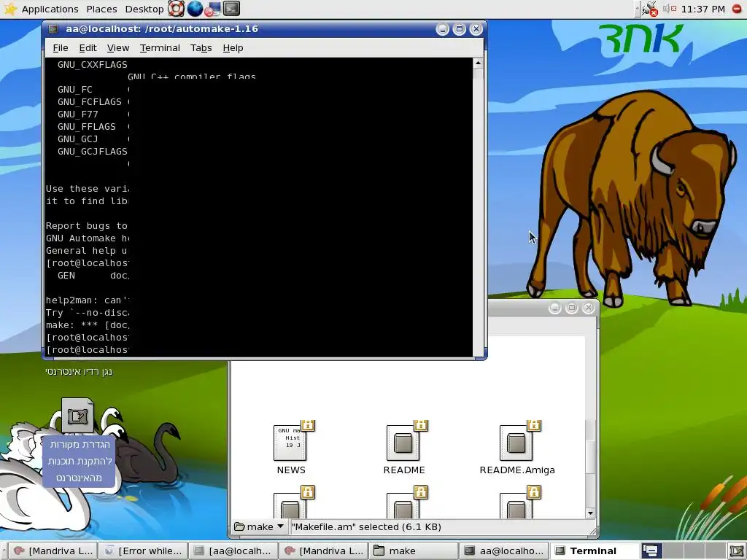The width and height of the screenshot is (747, 560).
Task: Click the lock emblem on NEWS file
Action: click(309, 425)
